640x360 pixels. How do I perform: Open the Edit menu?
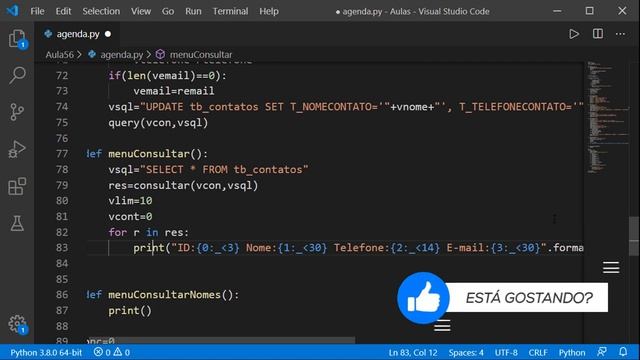(x=63, y=11)
